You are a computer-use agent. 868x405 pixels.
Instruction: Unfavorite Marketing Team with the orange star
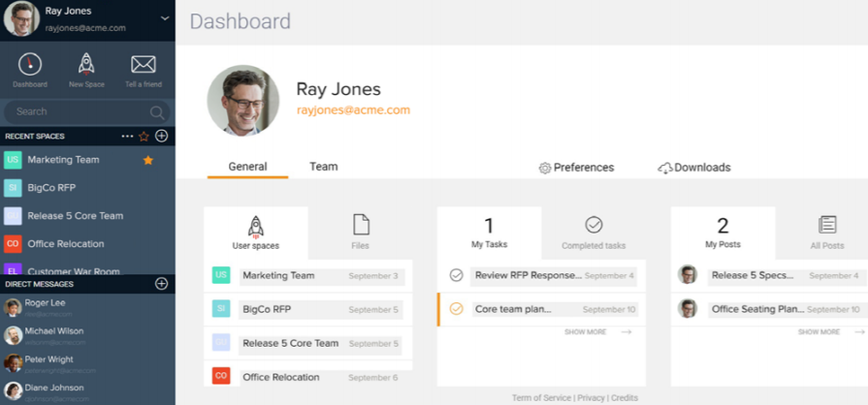(x=148, y=160)
